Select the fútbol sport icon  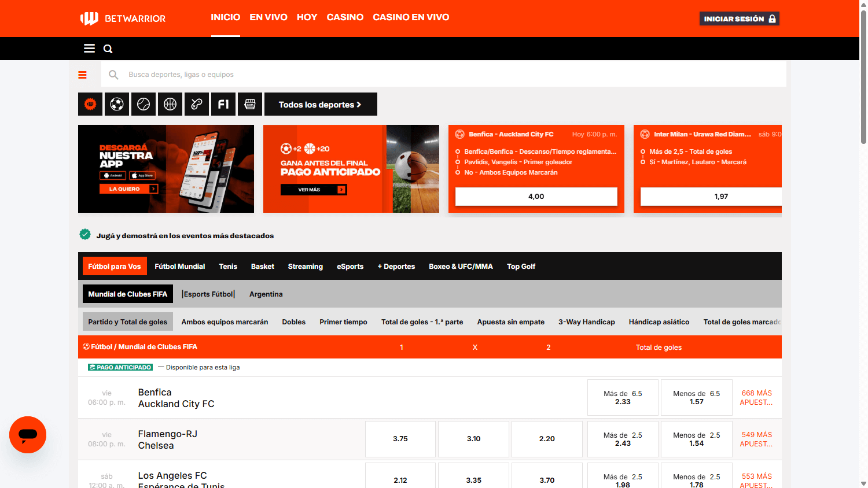coord(117,104)
